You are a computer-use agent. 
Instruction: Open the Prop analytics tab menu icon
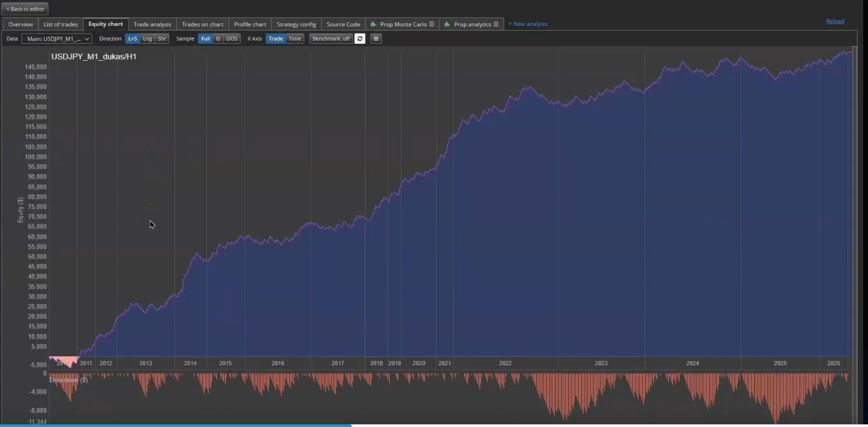pyautogui.click(x=496, y=24)
